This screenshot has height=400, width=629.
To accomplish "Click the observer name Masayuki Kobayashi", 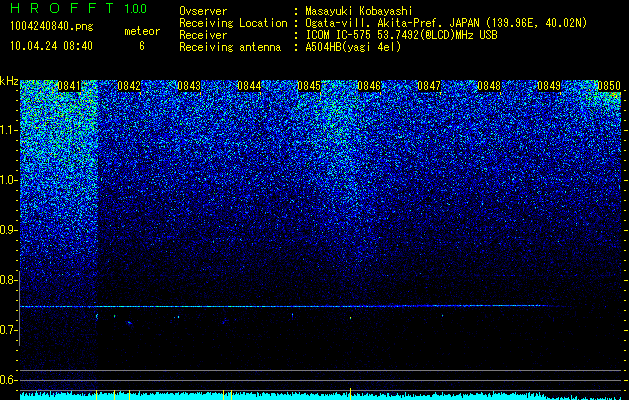I will (x=359, y=11).
